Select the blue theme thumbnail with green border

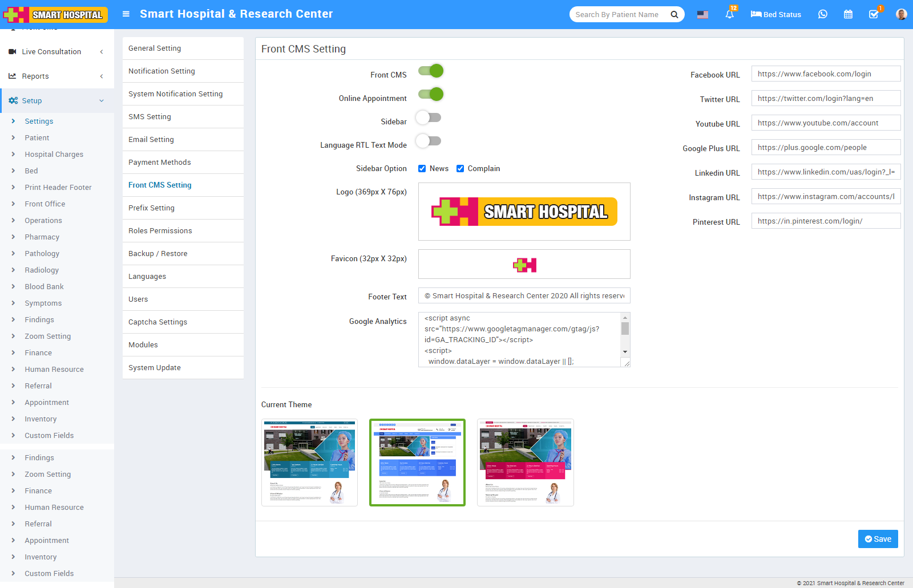click(417, 463)
